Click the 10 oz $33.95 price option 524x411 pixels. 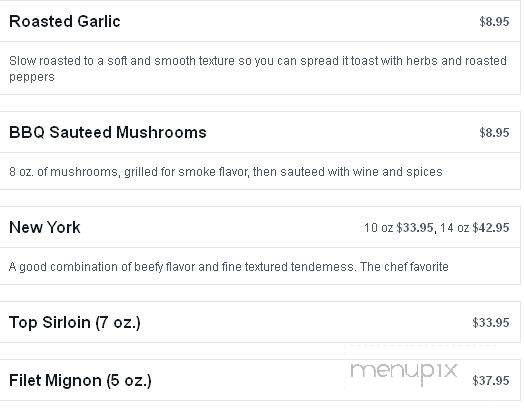pos(398,228)
